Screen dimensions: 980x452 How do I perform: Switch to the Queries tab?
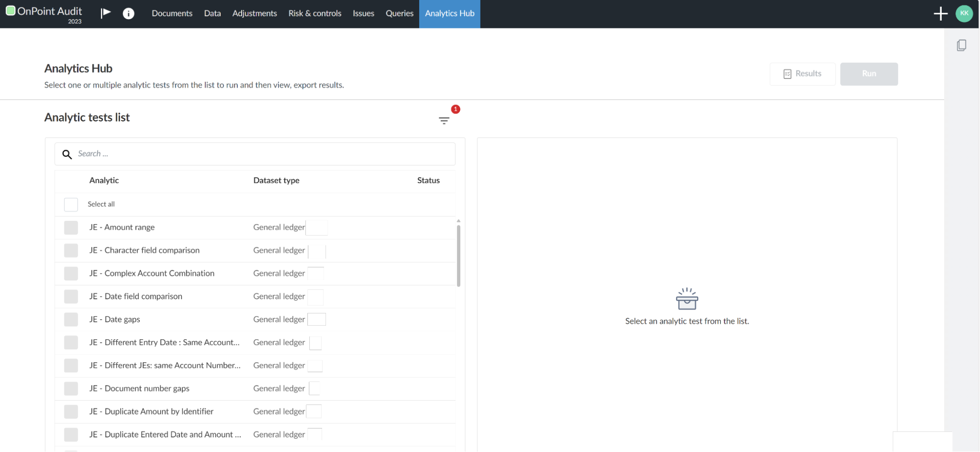(399, 14)
